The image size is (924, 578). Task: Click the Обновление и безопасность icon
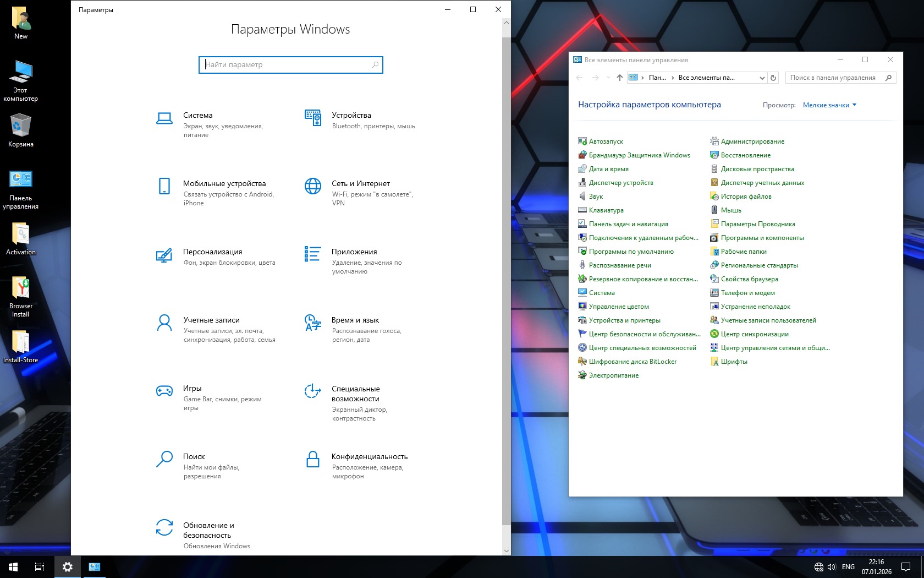(x=164, y=527)
